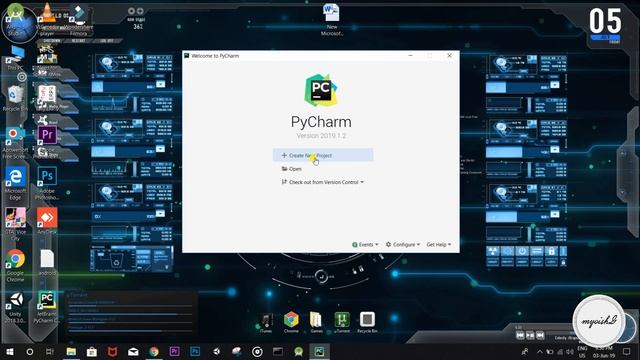Open the Action Center notification icon
The image size is (640, 360).
coord(627,351)
